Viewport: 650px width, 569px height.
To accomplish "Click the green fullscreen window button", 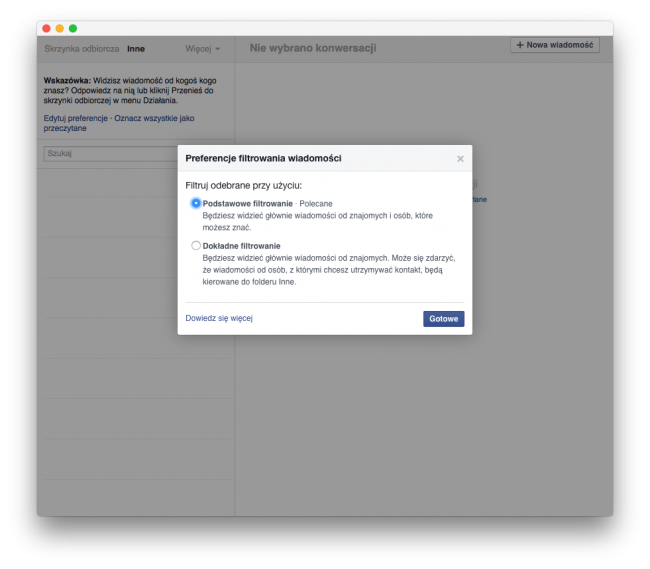I will click(73, 28).
